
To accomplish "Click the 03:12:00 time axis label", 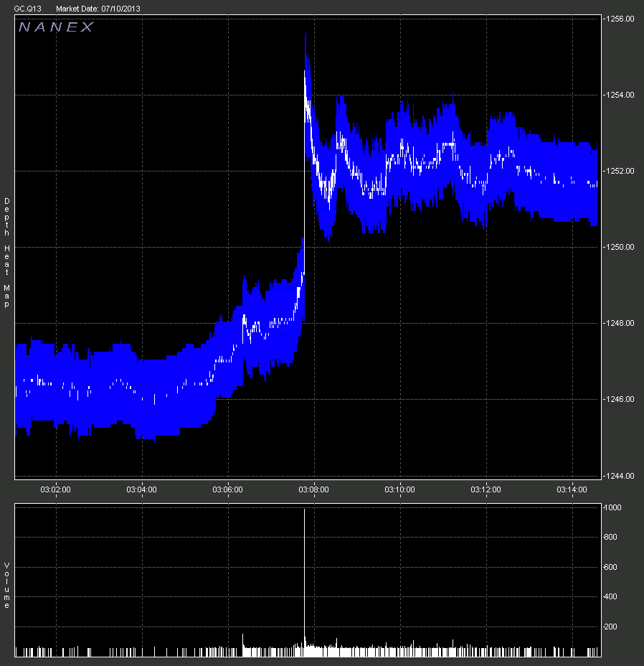I will coord(486,489).
